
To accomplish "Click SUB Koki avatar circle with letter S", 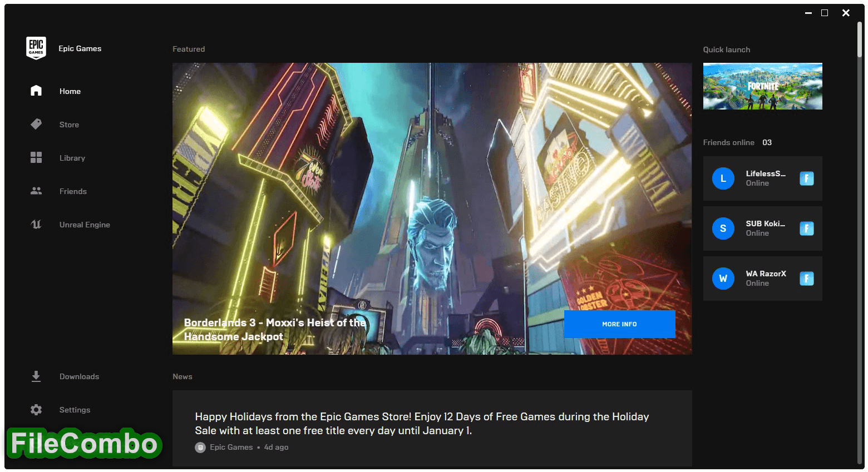I will click(723, 228).
